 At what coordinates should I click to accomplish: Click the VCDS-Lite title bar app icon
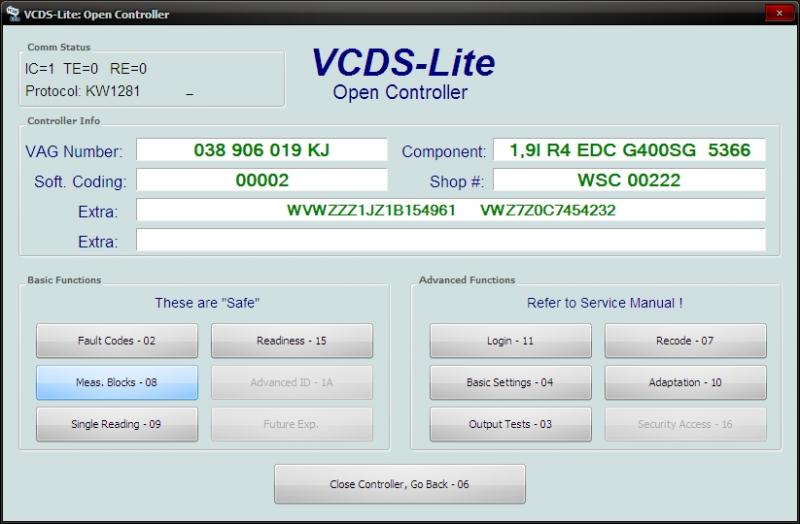tap(13, 13)
